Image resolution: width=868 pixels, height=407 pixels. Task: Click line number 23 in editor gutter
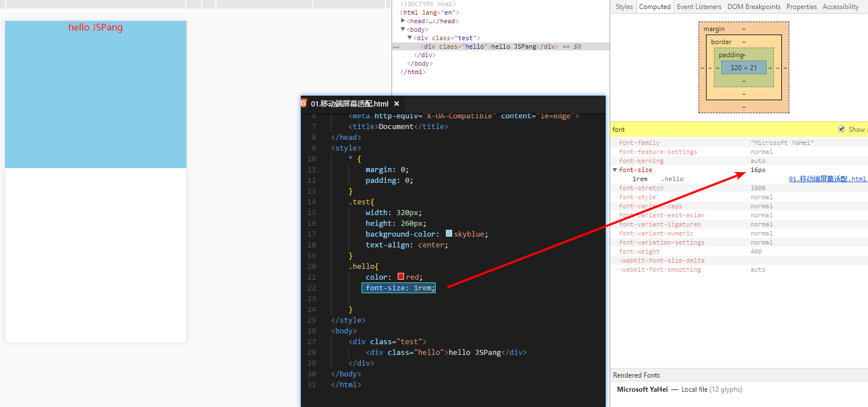pyautogui.click(x=311, y=298)
